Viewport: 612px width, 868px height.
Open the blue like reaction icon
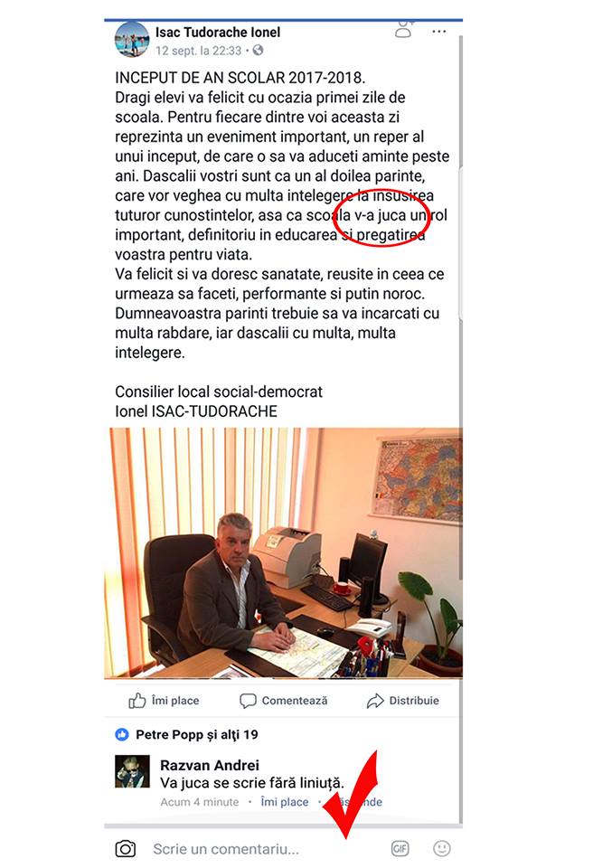[121, 734]
